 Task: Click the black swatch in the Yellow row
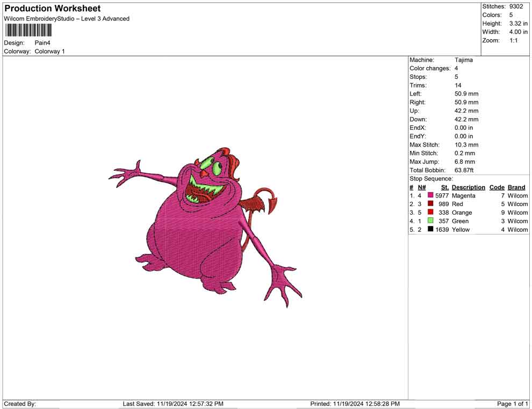click(x=430, y=229)
